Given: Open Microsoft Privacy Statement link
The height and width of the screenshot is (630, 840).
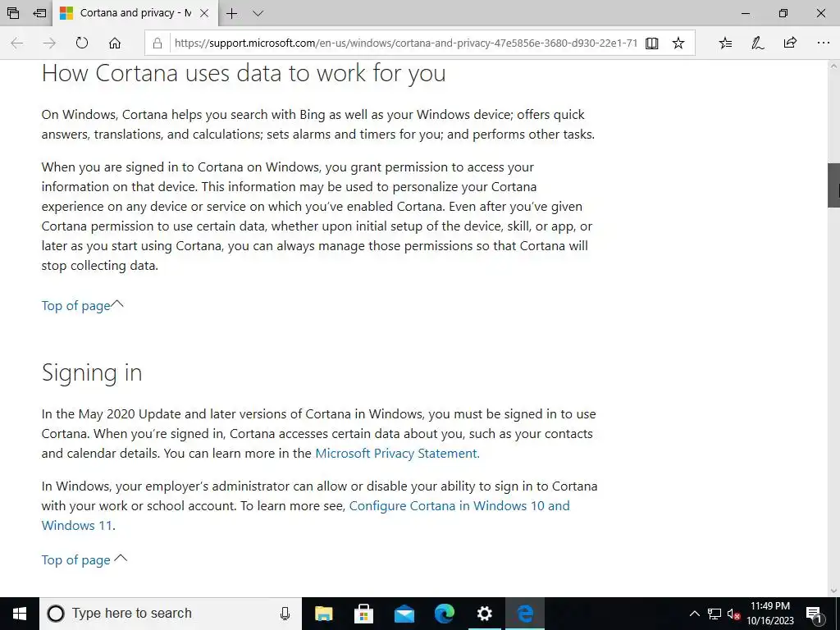Looking at the screenshot, I should (x=397, y=453).
